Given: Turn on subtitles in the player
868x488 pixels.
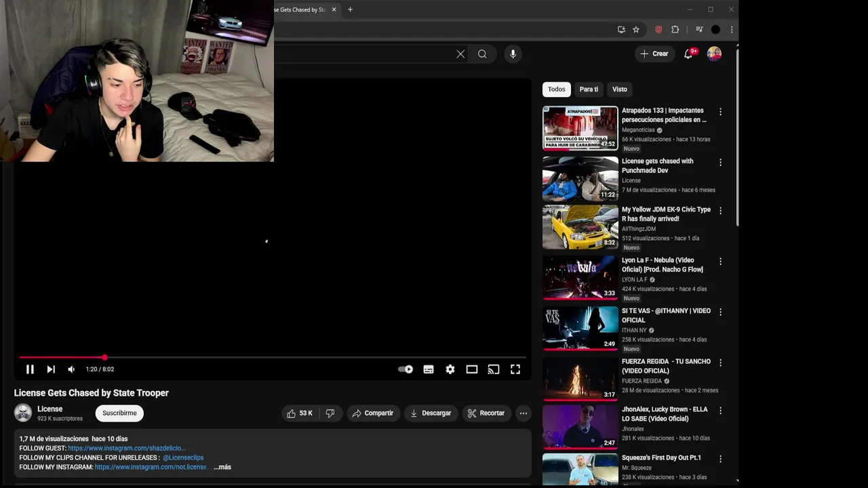Looking at the screenshot, I should pyautogui.click(x=429, y=369).
